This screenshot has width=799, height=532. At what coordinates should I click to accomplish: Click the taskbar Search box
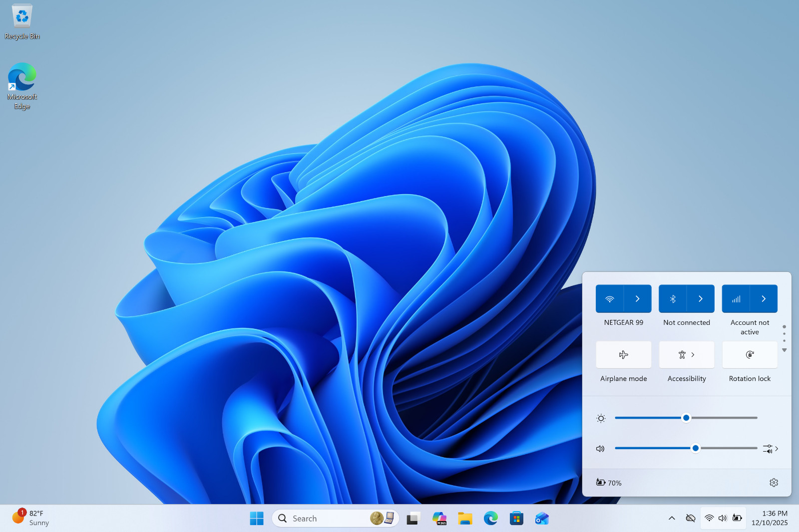(x=335, y=519)
